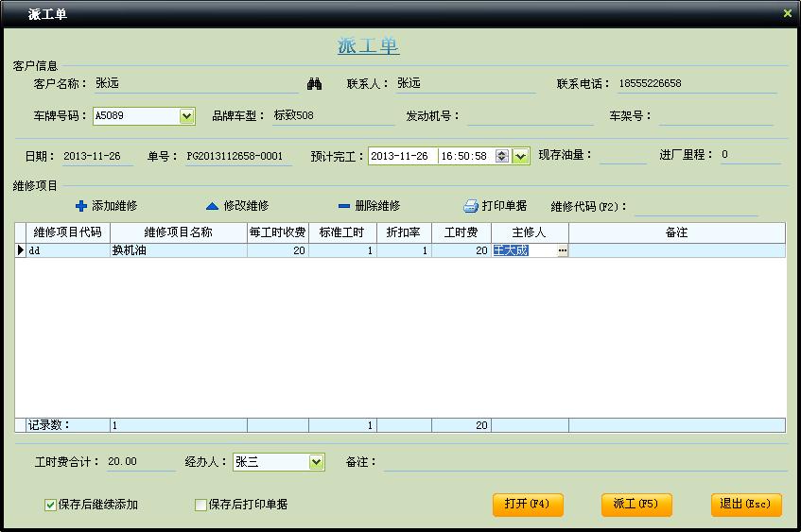
Task: Click the 维修项目名称 column header
Action: point(179,232)
